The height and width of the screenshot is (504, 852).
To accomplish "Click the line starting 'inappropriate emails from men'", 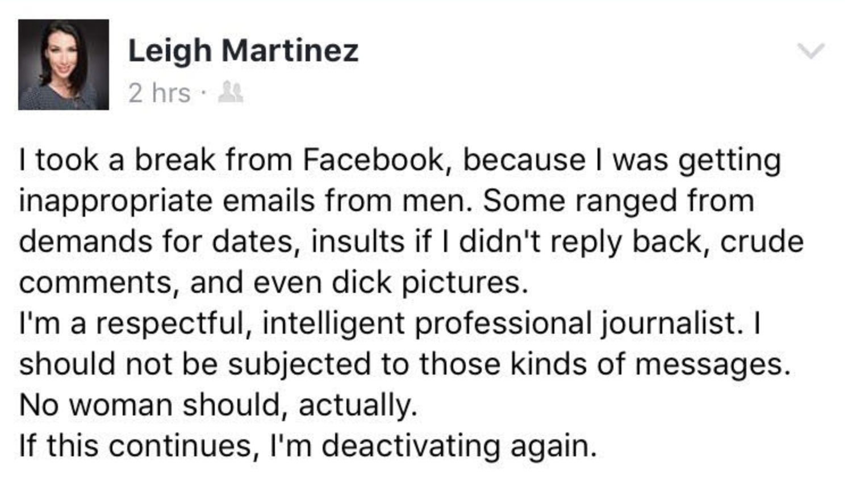I will click(x=386, y=201).
